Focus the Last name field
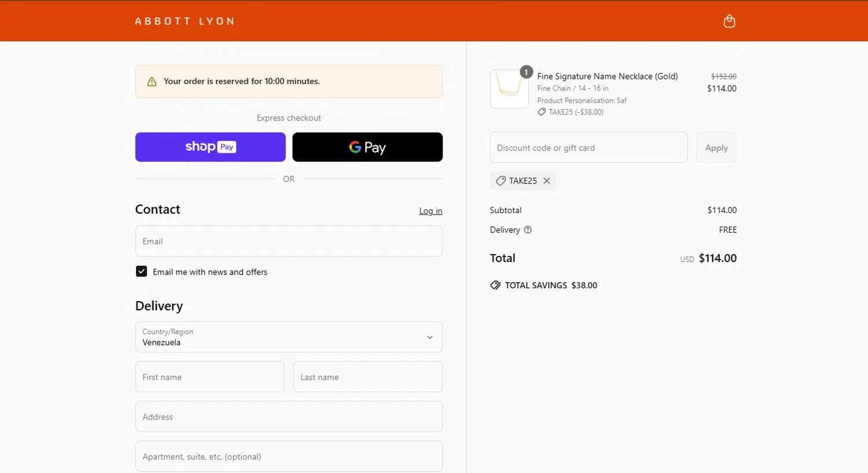The height and width of the screenshot is (473, 868). [367, 377]
